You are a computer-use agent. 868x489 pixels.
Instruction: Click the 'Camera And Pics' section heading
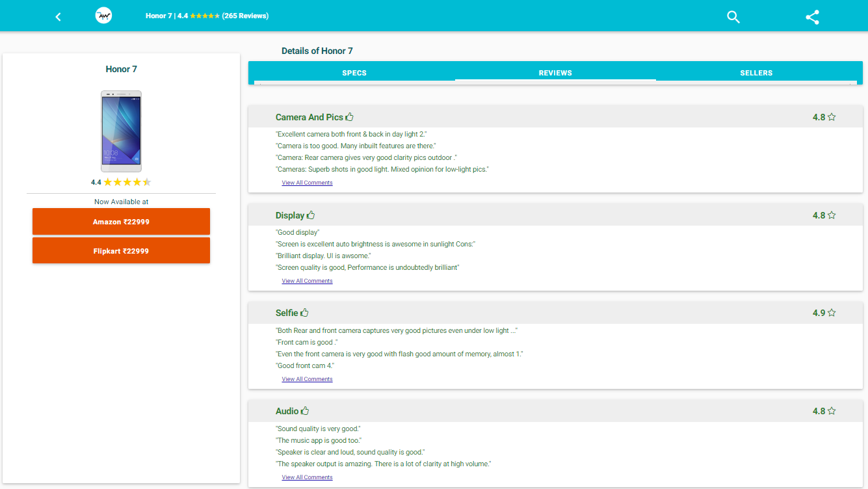pyautogui.click(x=309, y=117)
